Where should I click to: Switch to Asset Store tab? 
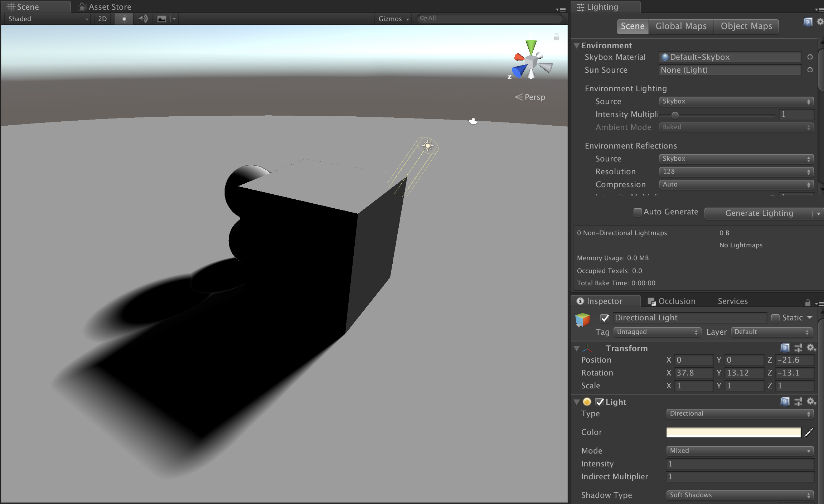coord(105,7)
